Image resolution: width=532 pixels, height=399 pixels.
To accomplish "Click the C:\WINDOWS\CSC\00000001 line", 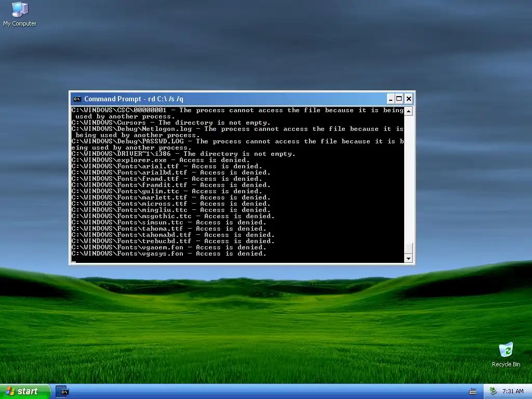I will [237, 113].
